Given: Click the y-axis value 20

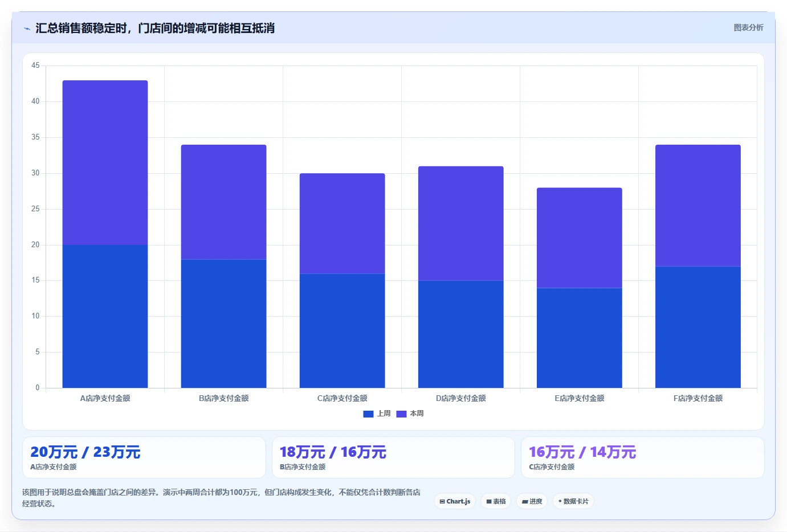Looking at the screenshot, I should click(35, 245).
